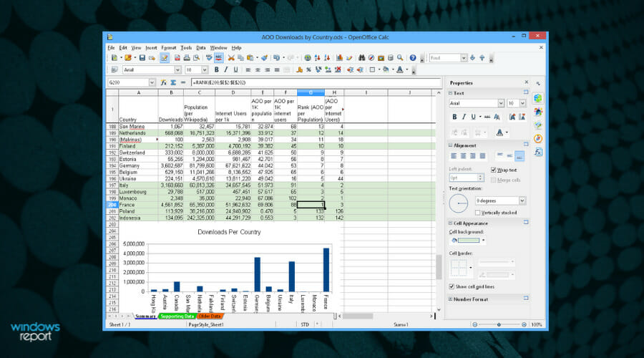The image size is (644, 358).
Task: Click row header 200
Action: pyautogui.click(x=112, y=205)
